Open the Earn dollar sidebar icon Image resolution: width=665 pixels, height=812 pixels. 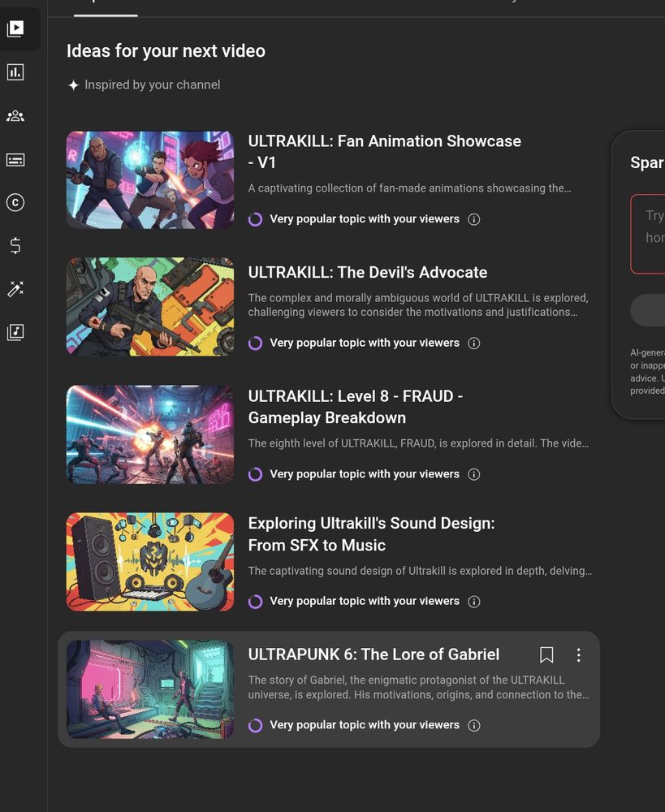tap(15, 245)
